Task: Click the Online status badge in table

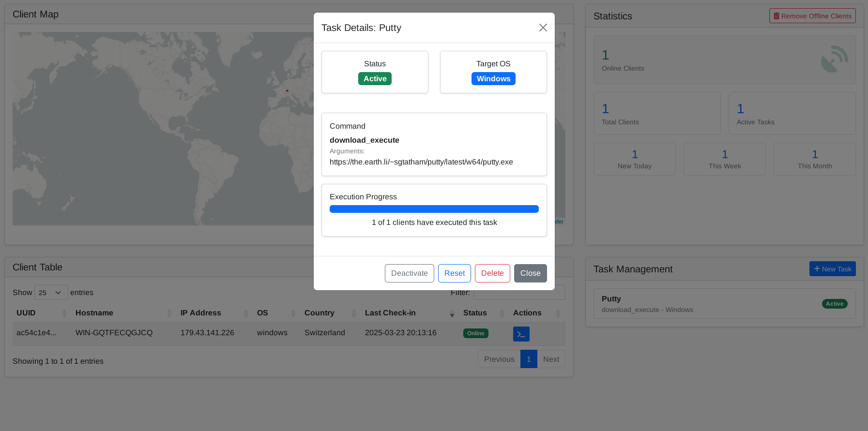Action: point(476,333)
